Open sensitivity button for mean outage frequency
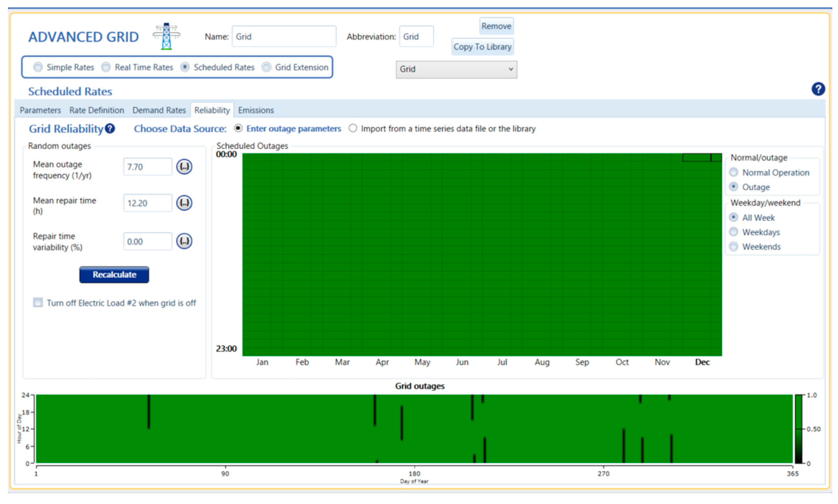Viewport: 838px width, 504px height. [184, 167]
